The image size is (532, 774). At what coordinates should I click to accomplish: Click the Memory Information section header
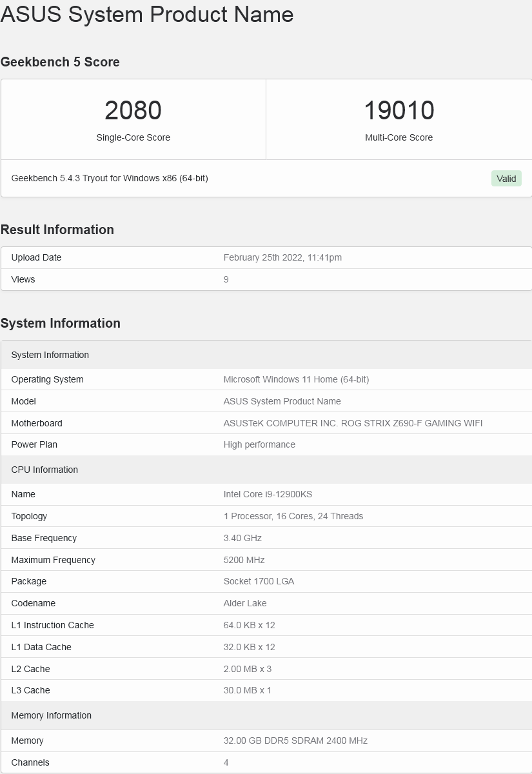(x=52, y=715)
